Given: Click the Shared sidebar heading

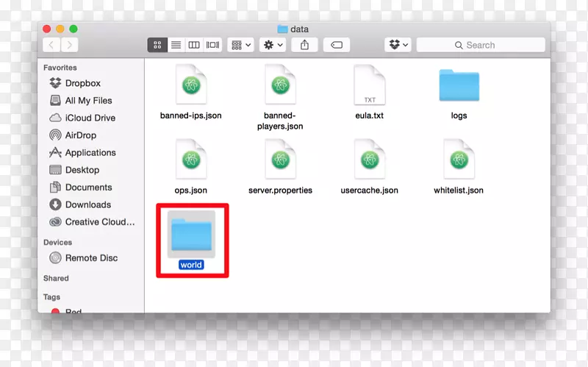Looking at the screenshot, I should point(56,279).
